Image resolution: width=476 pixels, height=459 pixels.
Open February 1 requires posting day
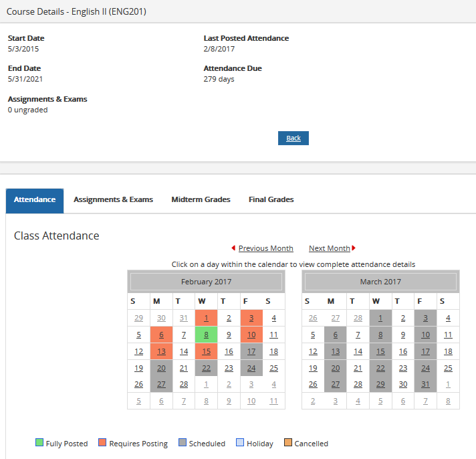(206, 318)
